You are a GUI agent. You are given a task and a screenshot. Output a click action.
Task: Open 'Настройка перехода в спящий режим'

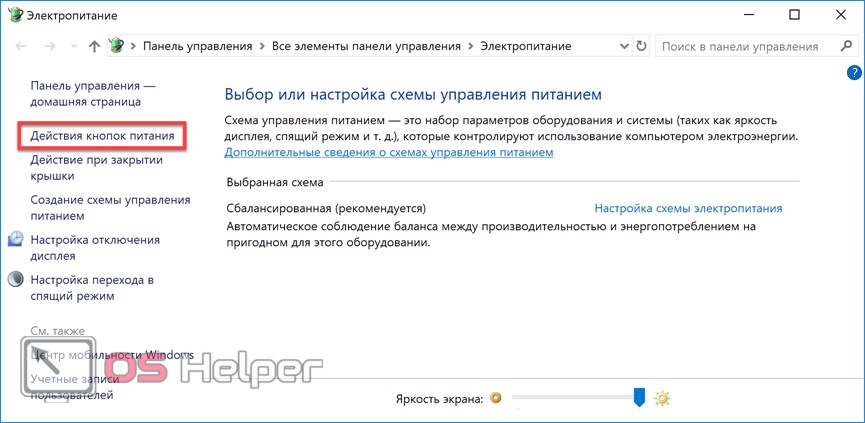[92, 288]
